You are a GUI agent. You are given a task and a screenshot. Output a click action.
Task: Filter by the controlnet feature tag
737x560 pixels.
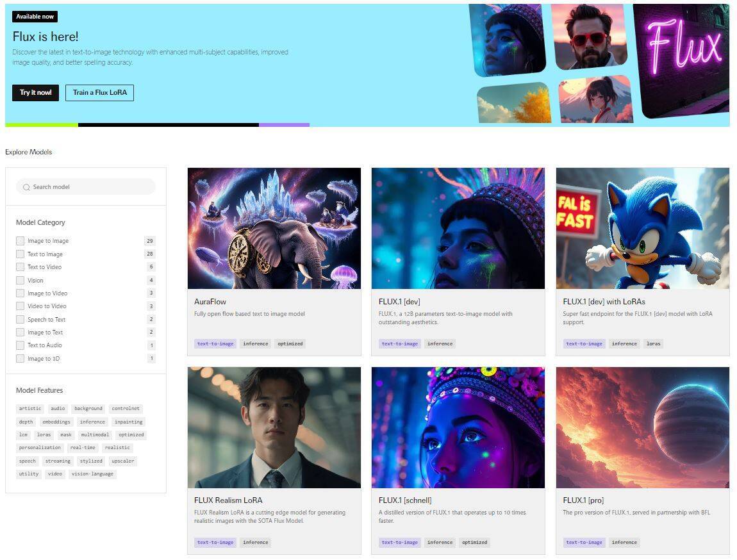tap(126, 409)
